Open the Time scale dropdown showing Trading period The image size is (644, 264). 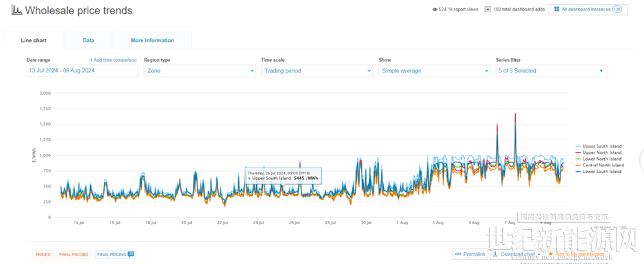317,71
